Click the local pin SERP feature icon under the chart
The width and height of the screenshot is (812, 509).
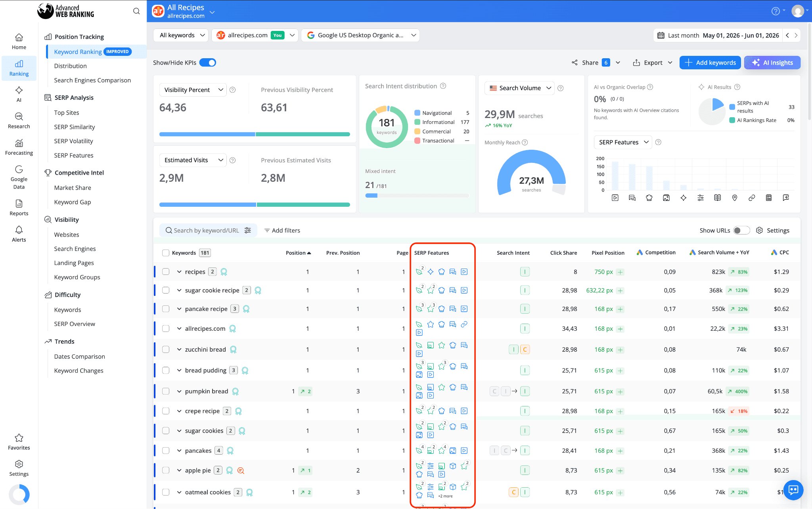point(735,198)
